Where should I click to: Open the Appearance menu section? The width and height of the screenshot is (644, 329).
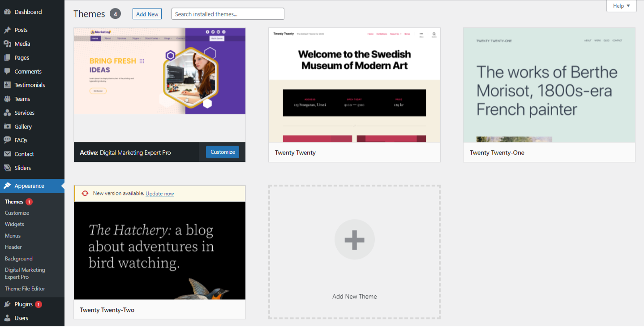pyautogui.click(x=29, y=186)
